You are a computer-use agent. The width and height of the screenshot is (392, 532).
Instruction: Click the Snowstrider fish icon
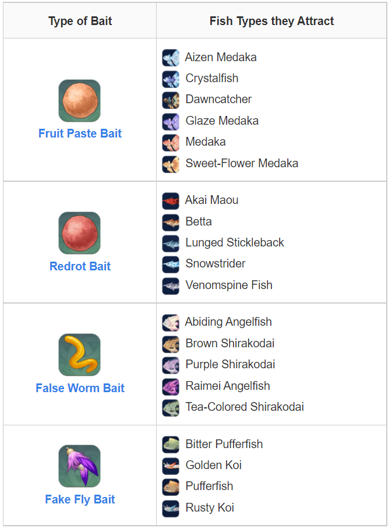click(171, 265)
